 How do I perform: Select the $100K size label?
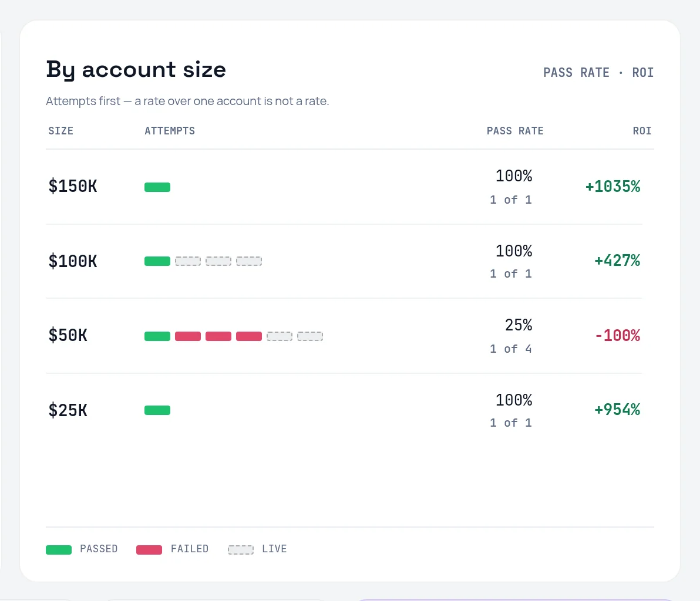(73, 261)
